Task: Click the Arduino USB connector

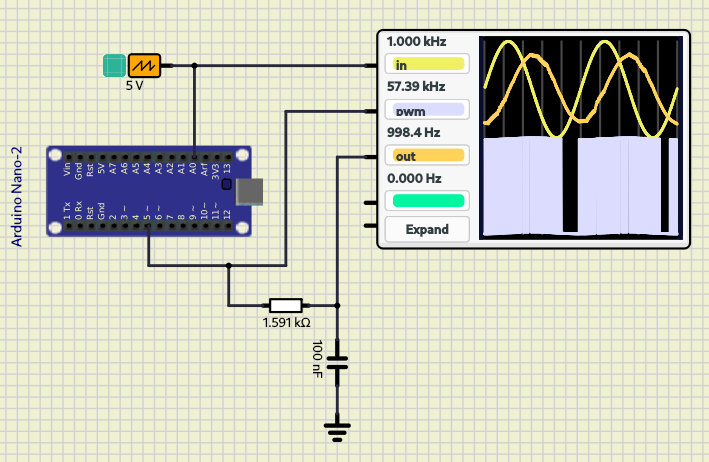Action: click(249, 192)
